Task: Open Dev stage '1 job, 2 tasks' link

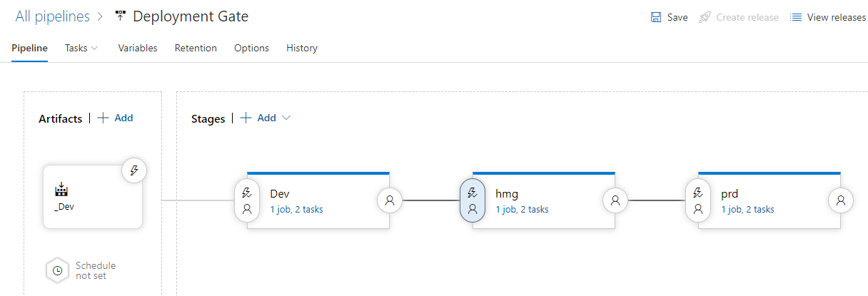Action: click(296, 210)
